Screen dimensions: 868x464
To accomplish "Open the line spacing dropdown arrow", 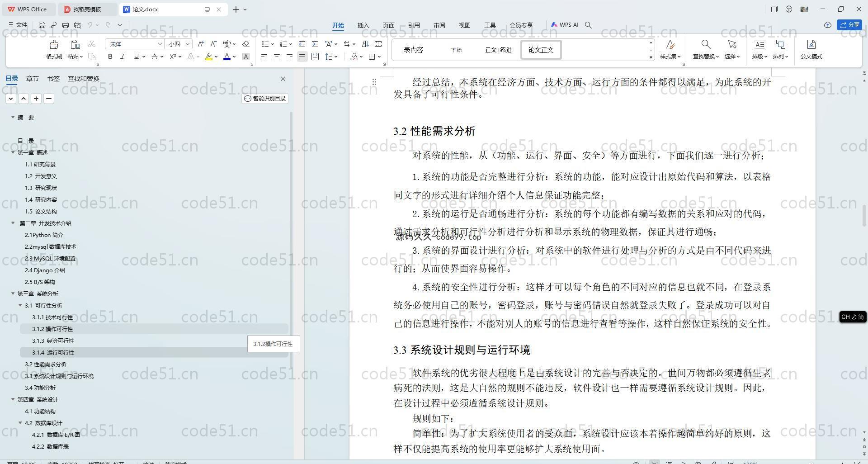I will point(336,57).
